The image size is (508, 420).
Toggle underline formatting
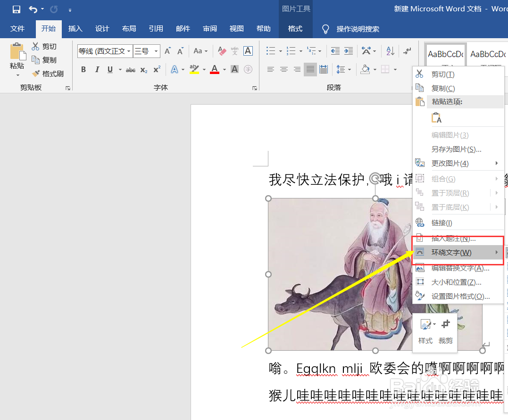[110, 69]
